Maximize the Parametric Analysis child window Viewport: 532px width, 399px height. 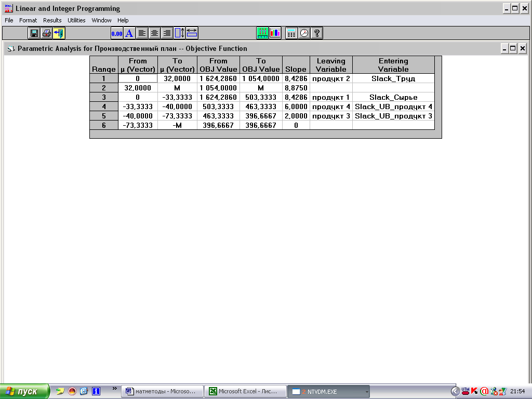pyautogui.click(x=513, y=48)
